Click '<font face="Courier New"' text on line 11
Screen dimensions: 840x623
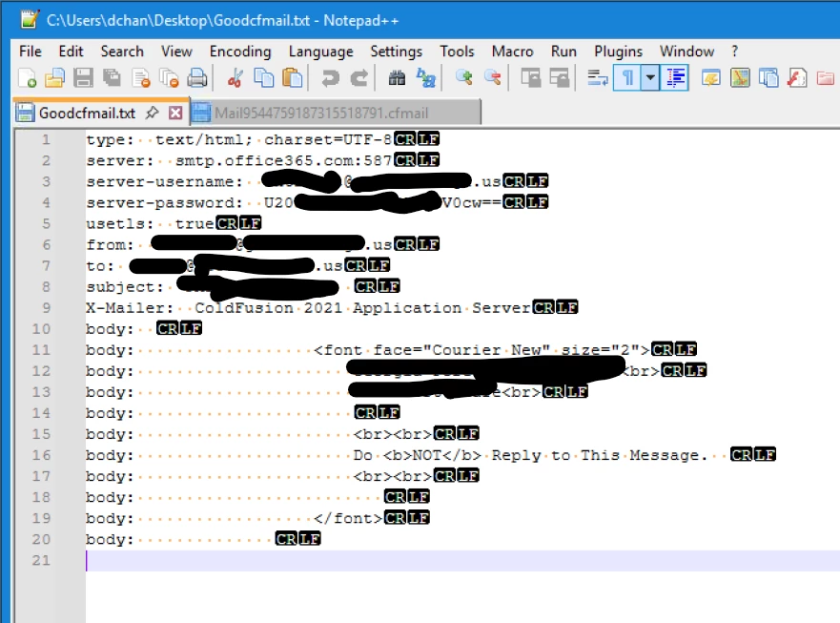[432, 349]
